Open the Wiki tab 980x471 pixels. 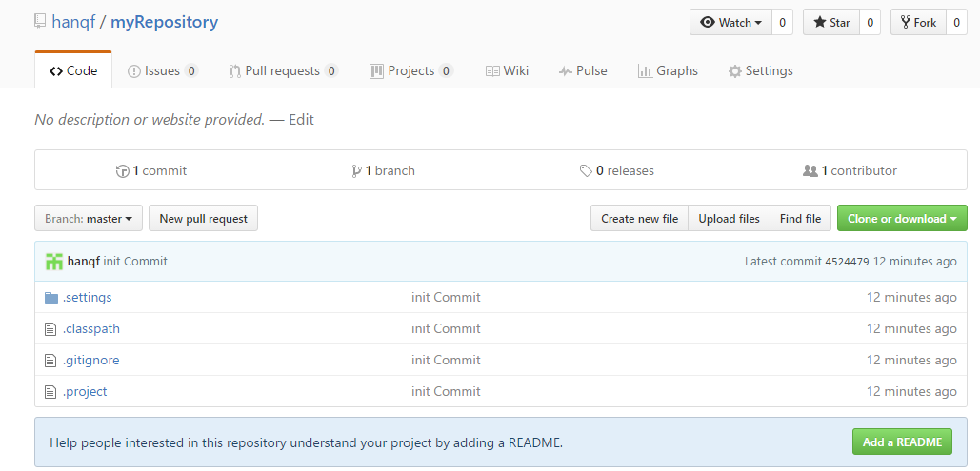click(507, 71)
